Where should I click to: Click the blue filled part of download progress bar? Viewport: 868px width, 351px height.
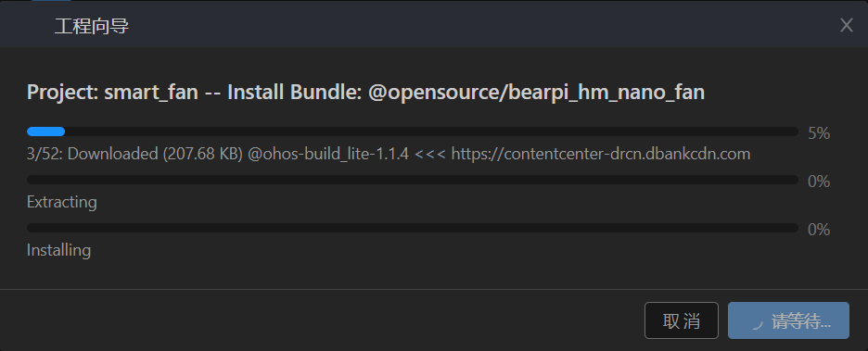46,132
